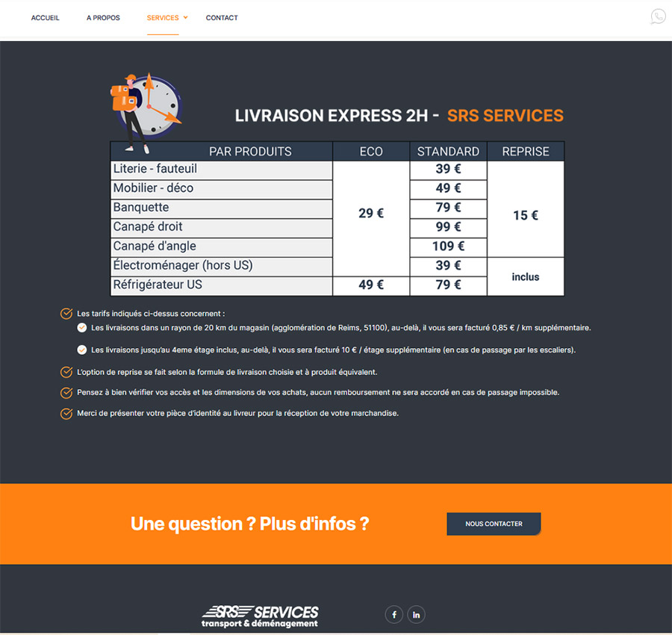Image resolution: width=672 pixels, height=635 pixels.
Task: Click the NOUS CONTACTER button
Action: [x=494, y=524]
